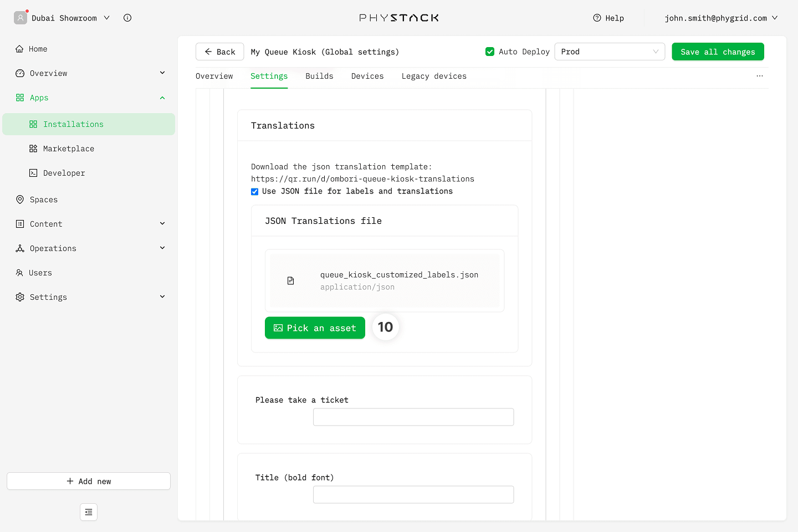Go to the Developer section
798x532 pixels.
click(64, 173)
